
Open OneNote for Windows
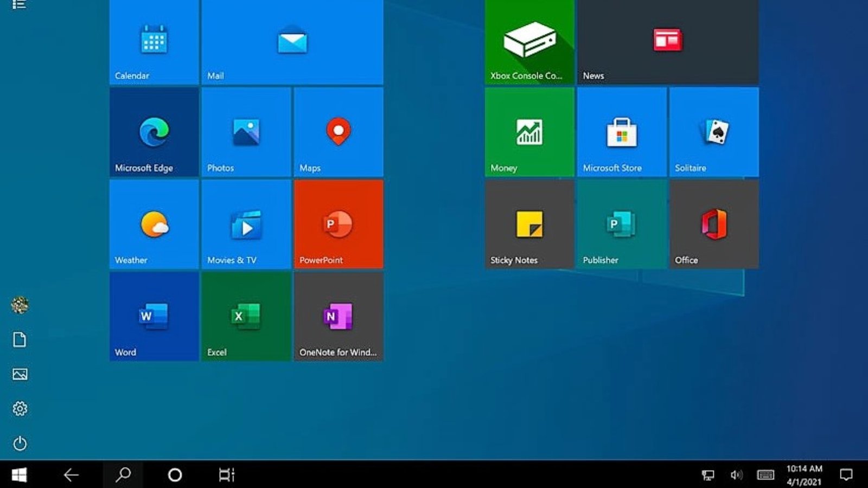click(x=339, y=316)
